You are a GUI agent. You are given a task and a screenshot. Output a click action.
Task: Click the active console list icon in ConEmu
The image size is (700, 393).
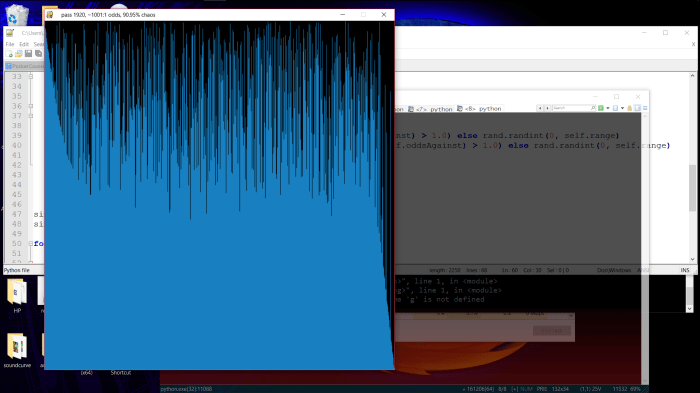coord(616,108)
